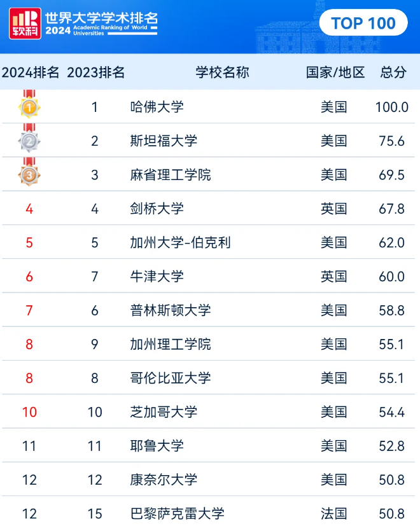
Task: Open 哈佛大学 school link
Action: (x=157, y=107)
